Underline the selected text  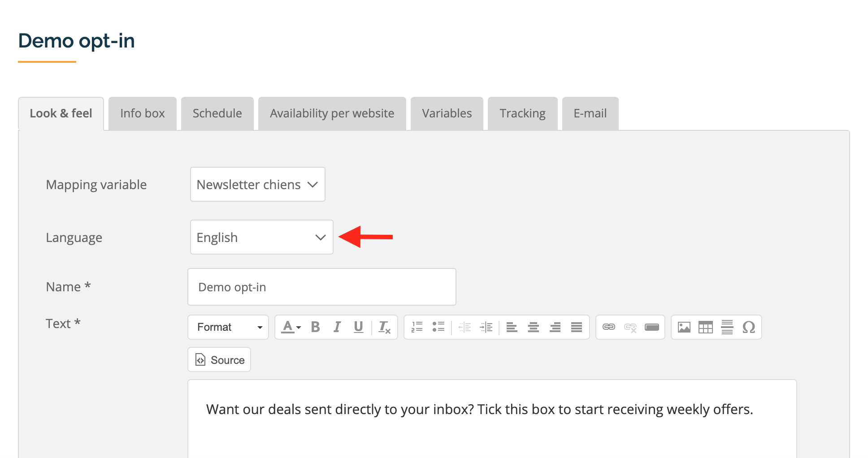358,327
